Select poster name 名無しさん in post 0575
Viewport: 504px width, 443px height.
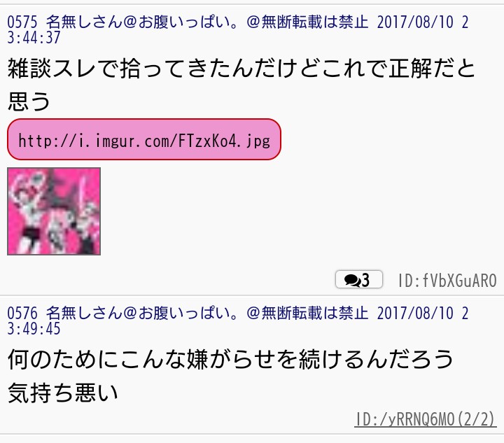pyautogui.click(x=83, y=22)
